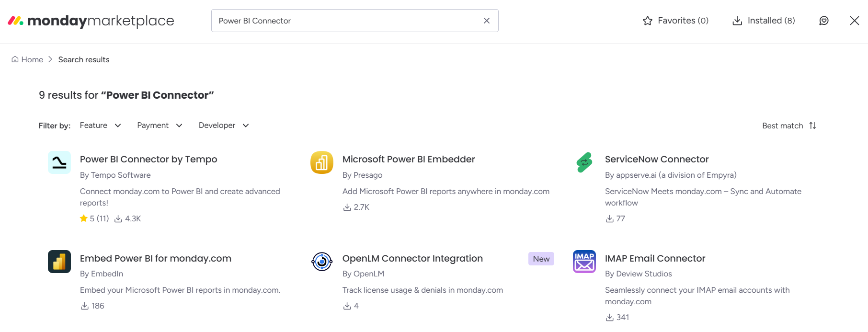
Task: Click the IMAP Email Connector icon
Action: click(x=584, y=262)
